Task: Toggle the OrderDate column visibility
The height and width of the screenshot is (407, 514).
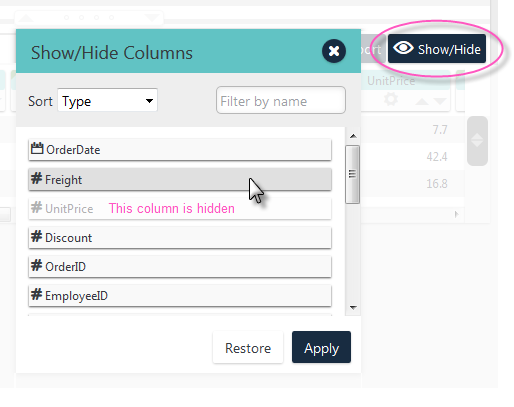Action: click(180, 150)
